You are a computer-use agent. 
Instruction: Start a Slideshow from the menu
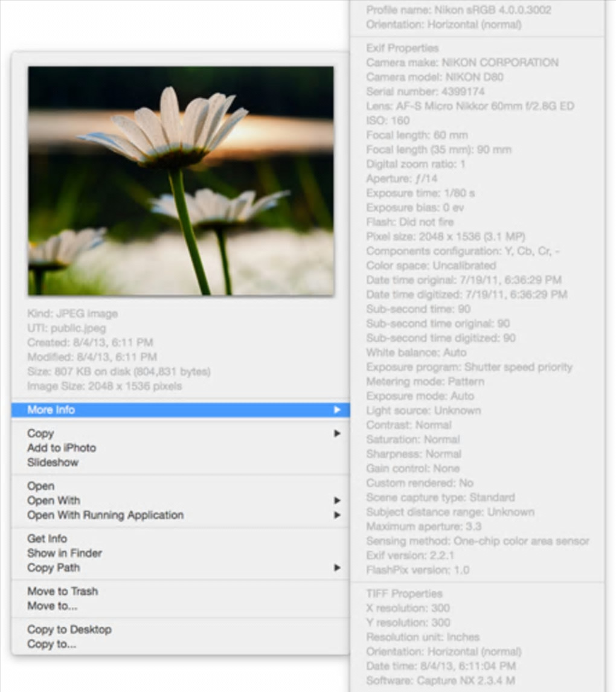pos(53,463)
